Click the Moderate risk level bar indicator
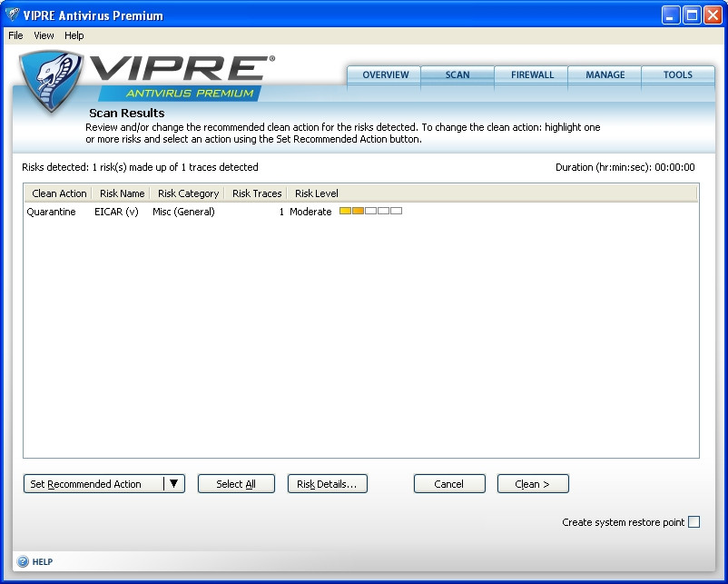 pos(370,211)
